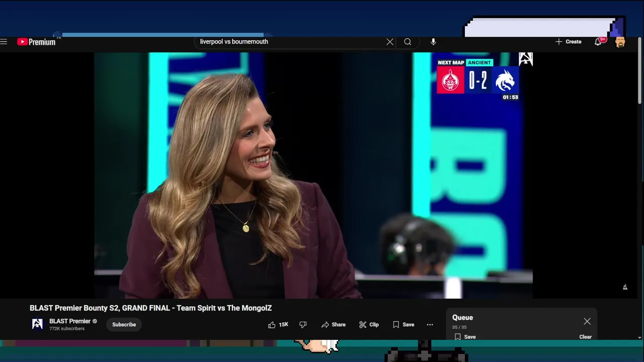The image size is (644, 362).
Task: Click the scrollbar down arrow
Action: tap(640, 338)
